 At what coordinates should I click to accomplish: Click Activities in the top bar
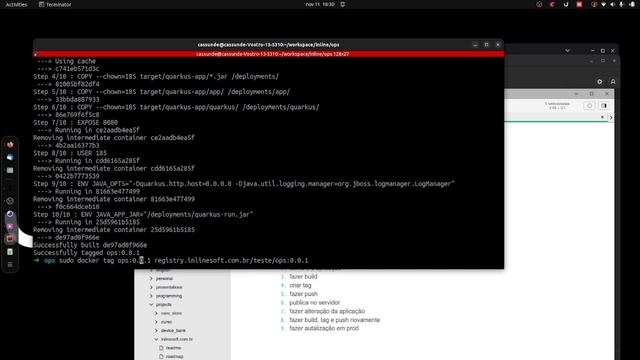point(16,4)
